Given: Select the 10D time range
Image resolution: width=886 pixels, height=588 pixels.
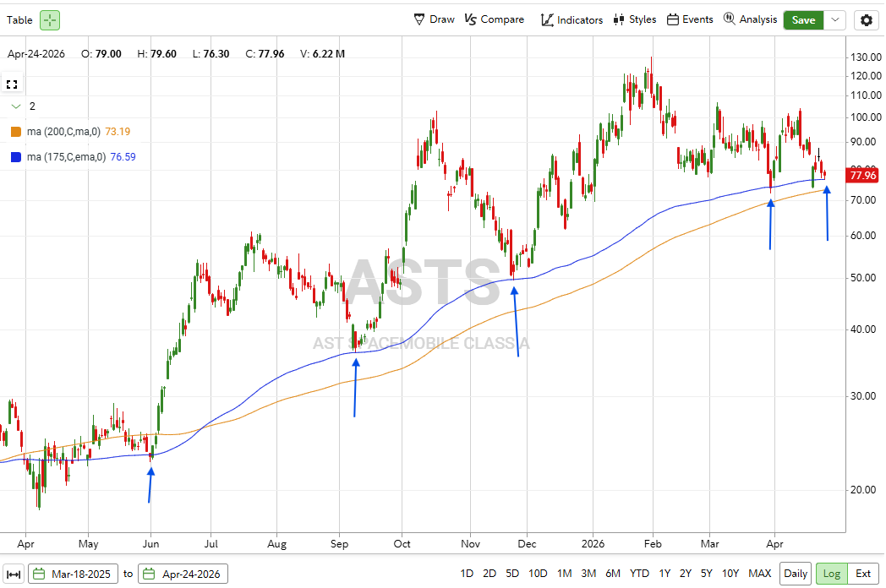Looking at the screenshot, I should 538,574.
